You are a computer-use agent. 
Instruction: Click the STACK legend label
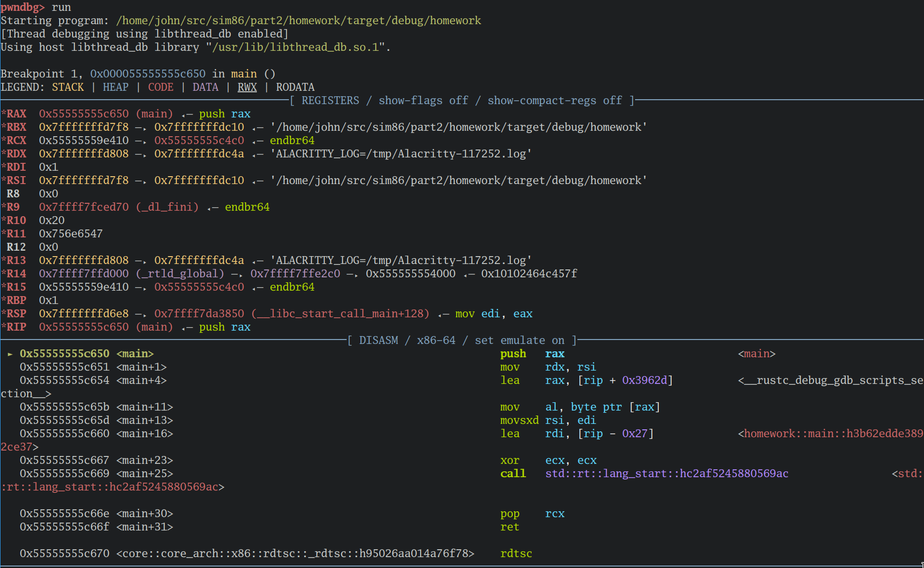(68, 87)
